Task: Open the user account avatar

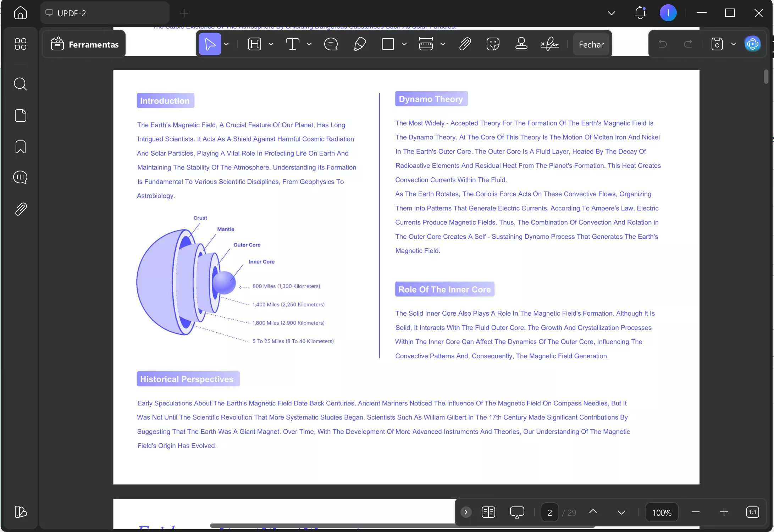Action: pos(668,13)
